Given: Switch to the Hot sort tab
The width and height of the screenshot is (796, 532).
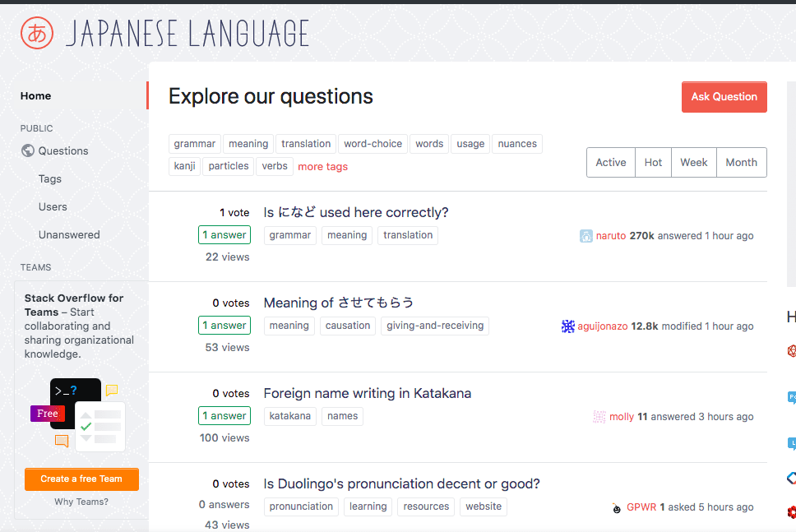Looking at the screenshot, I should tap(652, 162).
